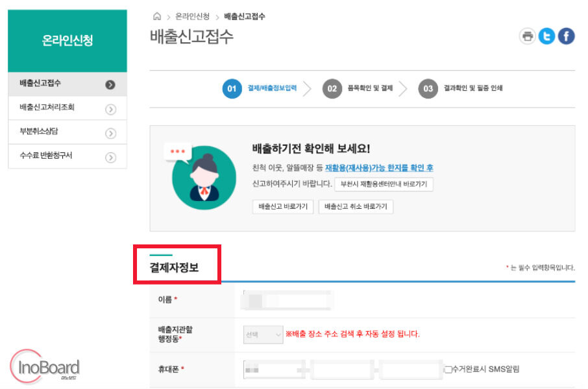The width and height of the screenshot is (588, 389).
Task: Click the 이름 input field
Action: pyautogui.click(x=288, y=300)
